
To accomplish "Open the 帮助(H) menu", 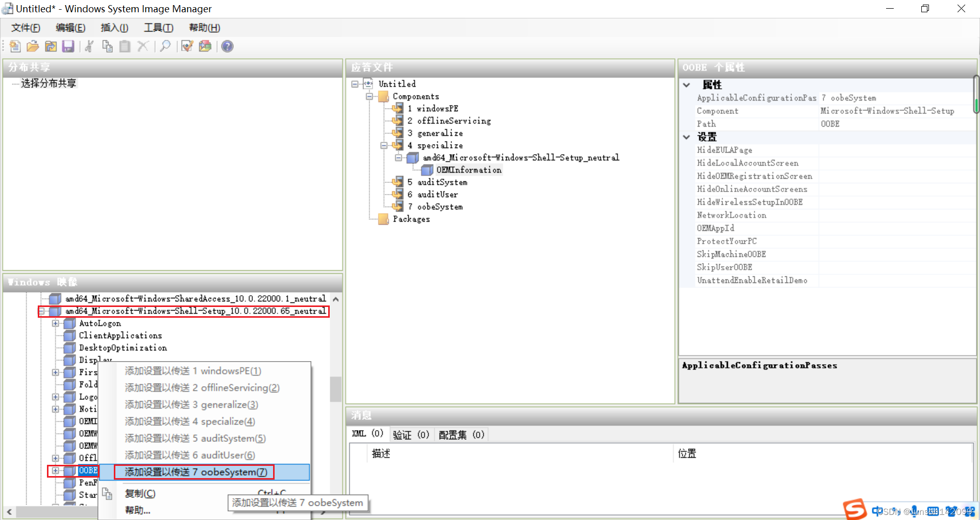I will tap(204, 28).
